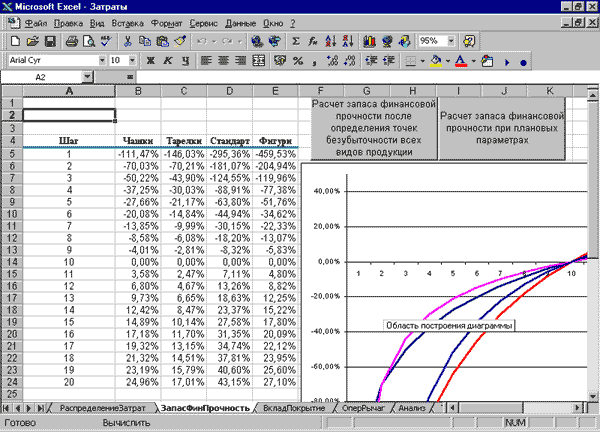Select row 5 header
The height and width of the screenshot is (432, 600).
(x=12, y=154)
